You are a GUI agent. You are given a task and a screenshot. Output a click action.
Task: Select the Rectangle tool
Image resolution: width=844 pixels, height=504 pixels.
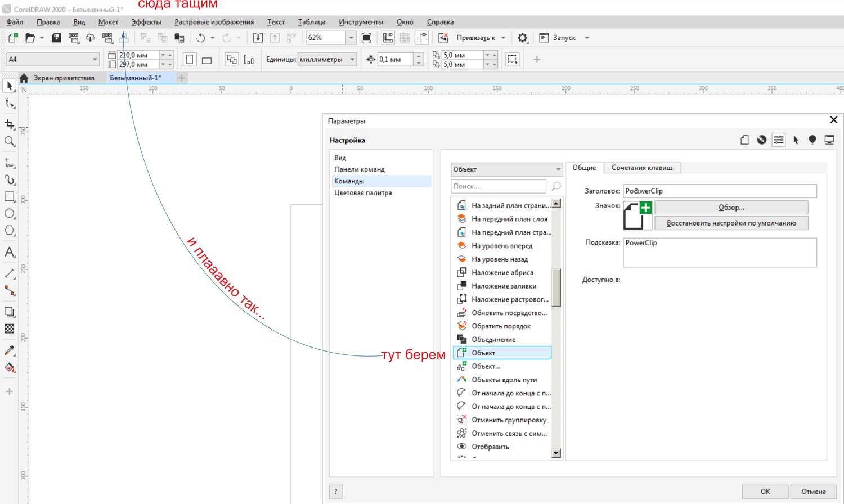point(9,197)
